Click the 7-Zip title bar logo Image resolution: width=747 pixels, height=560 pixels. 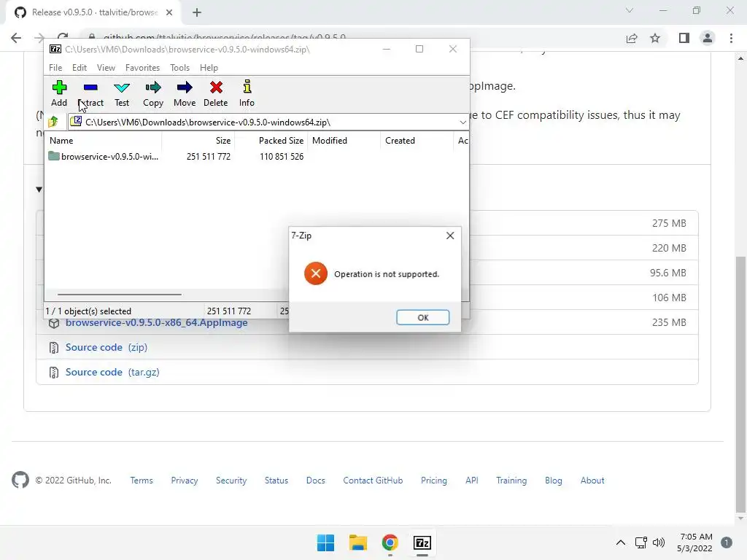[x=55, y=49]
